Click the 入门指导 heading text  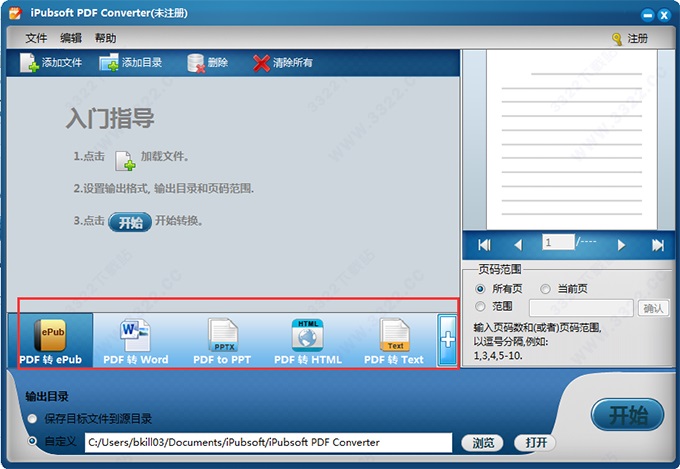point(110,118)
